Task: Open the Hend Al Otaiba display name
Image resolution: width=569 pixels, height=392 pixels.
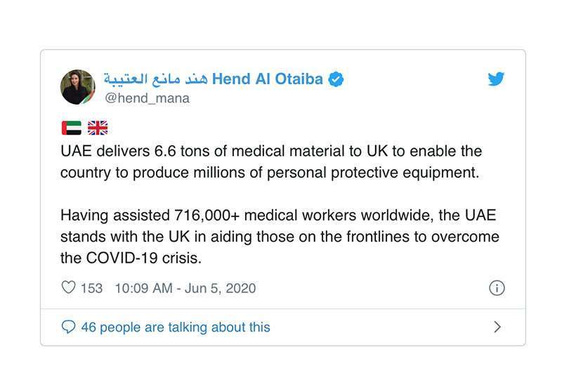Action: [x=268, y=79]
